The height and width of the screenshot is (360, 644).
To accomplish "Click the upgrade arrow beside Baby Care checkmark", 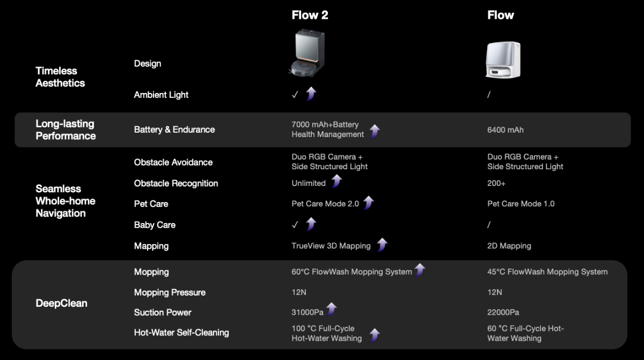I will pyautogui.click(x=311, y=224).
